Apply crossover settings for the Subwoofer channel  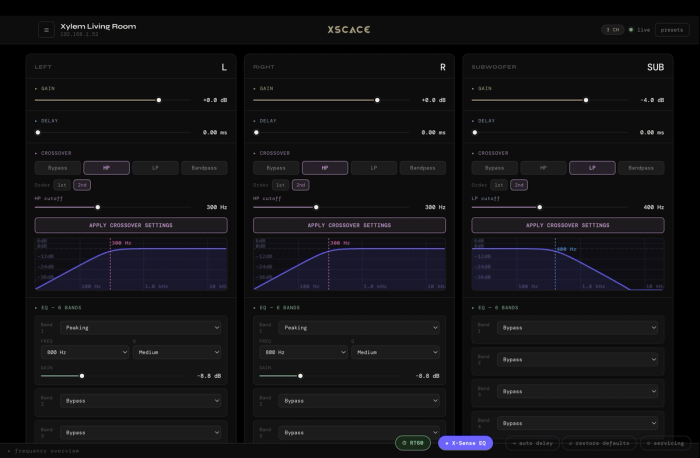568,225
